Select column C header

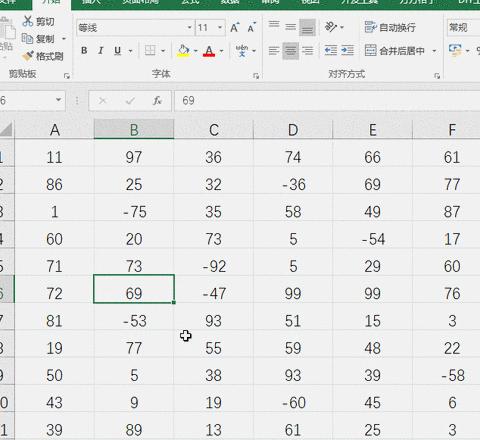(214, 130)
